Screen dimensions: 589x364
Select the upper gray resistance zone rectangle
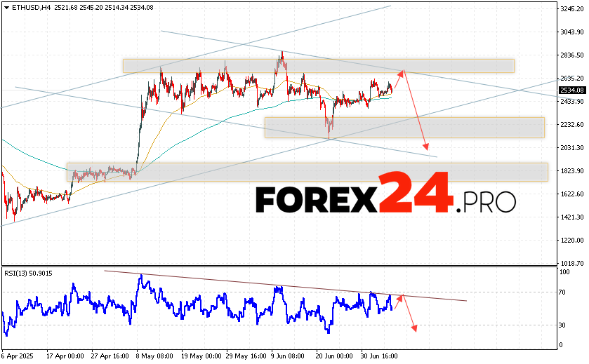(318, 65)
